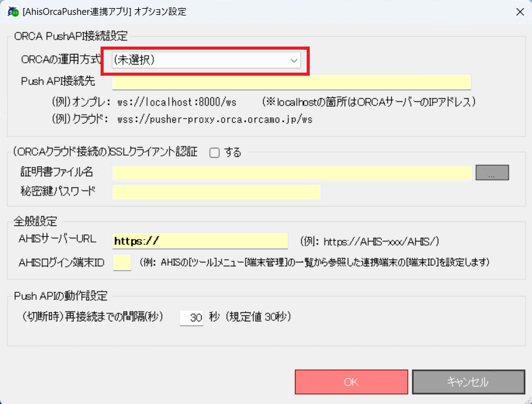The image size is (532, 404).
Task: Close the オプション設定 dialog window
Action: [519, 11]
